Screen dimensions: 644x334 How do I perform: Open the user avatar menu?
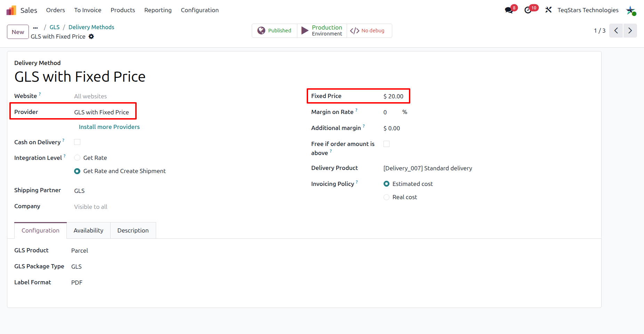click(631, 10)
